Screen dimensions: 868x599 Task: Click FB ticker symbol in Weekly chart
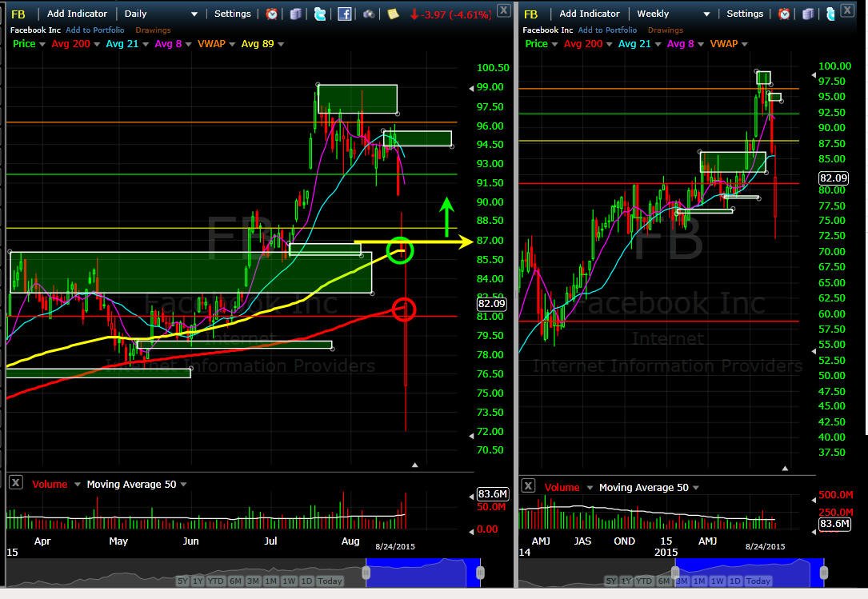(x=531, y=14)
